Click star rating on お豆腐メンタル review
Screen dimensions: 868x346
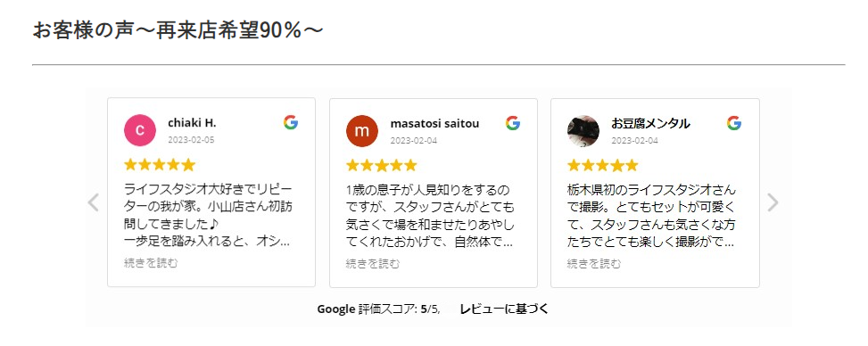tap(603, 165)
